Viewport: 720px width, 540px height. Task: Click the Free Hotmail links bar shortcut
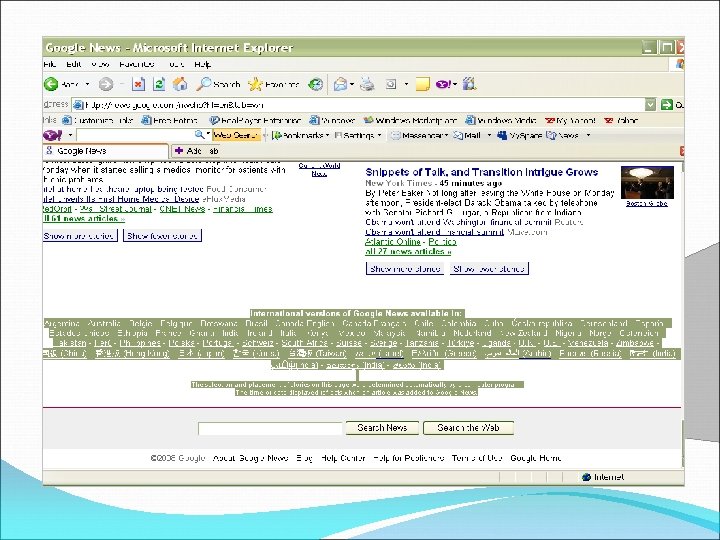tap(169, 120)
